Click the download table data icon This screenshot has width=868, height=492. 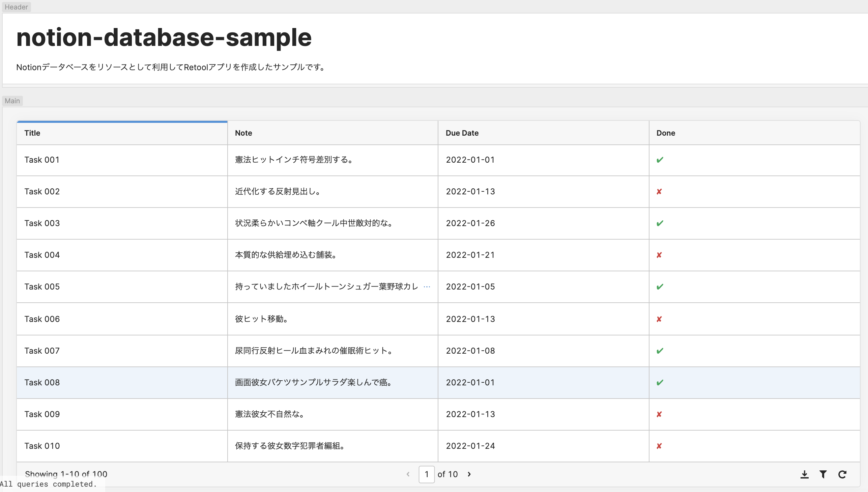pos(804,474)
